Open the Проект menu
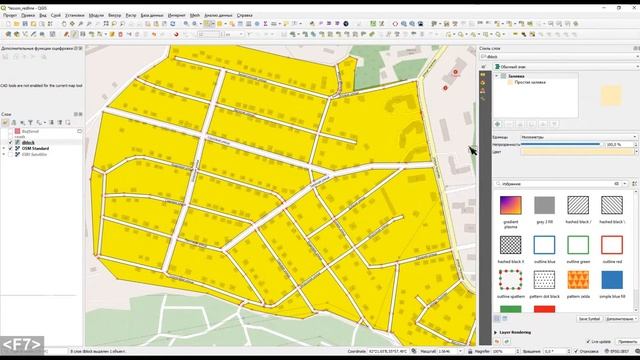Screen dimensions: 640x360 click(x=10, y=15)
